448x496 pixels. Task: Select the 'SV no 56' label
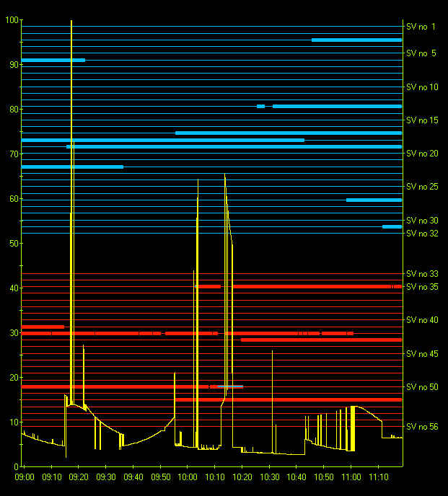point(422,427)
